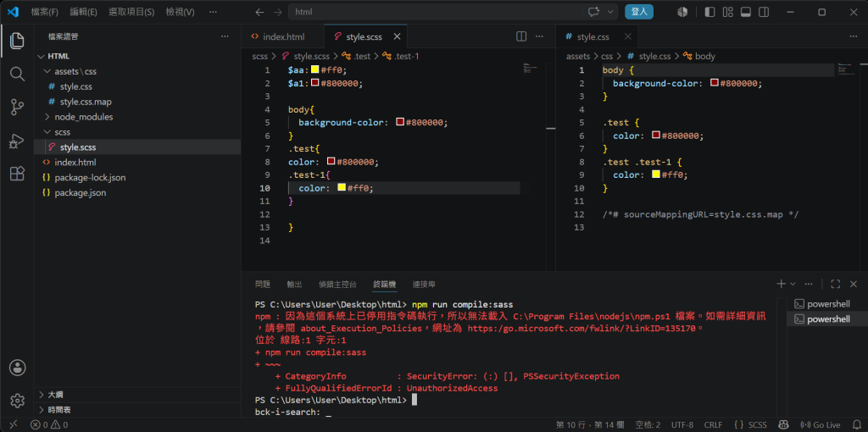Switch to the index.html tab

click(283, 36)
